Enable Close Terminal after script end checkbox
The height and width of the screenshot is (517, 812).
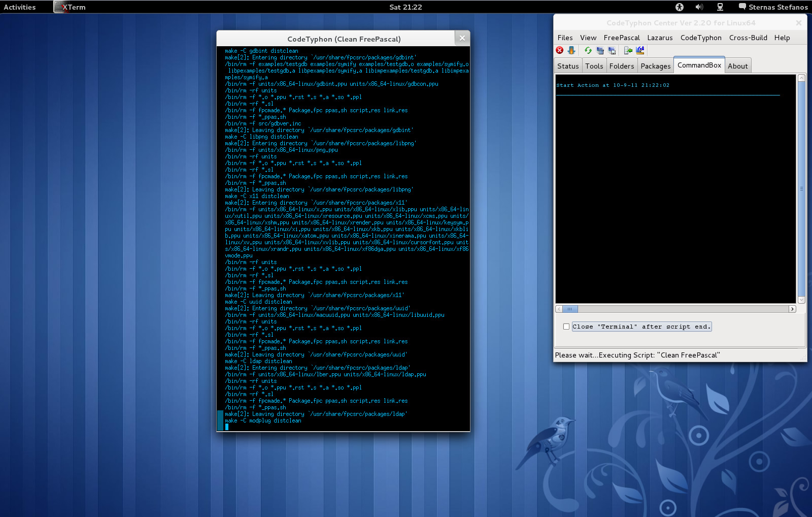click(566, 327)
